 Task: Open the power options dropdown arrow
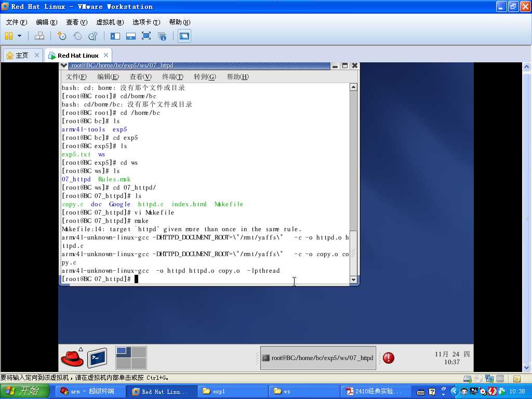(x=19, y=36)
